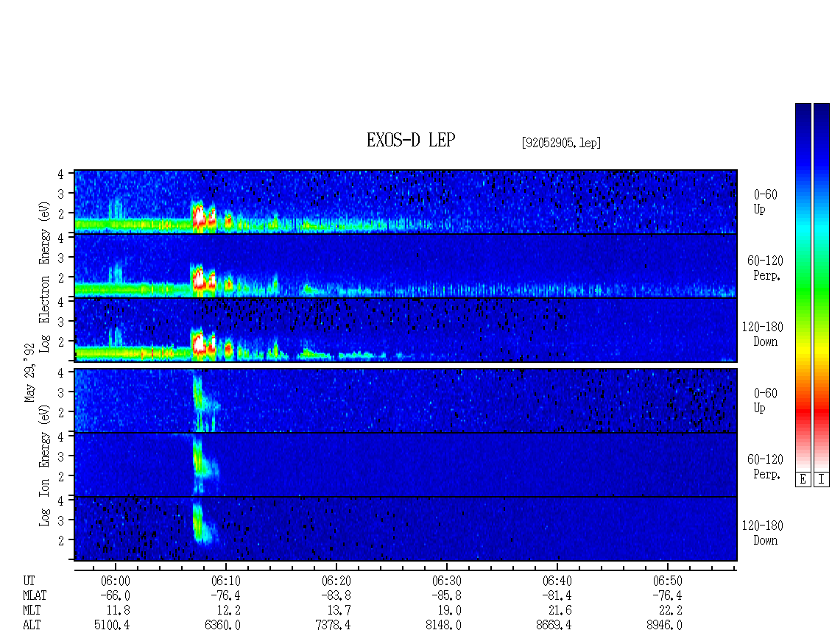
Task: Click the "Log Electron Energy (eV)" axis label
Action: click(44, 277)
